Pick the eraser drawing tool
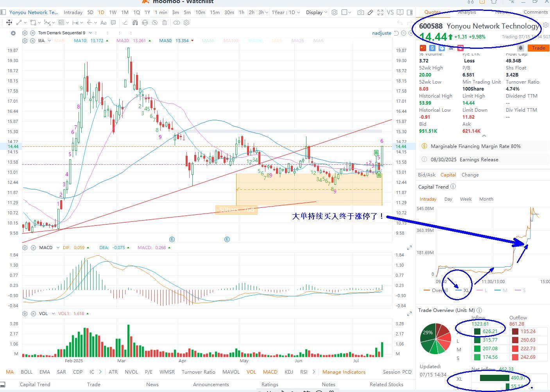This screenshot has width=550, height=392. 125,23
